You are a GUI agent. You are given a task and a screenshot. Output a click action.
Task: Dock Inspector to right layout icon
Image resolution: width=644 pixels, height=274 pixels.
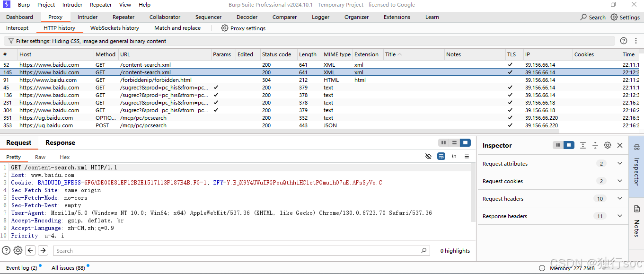[x=569, y=145]
